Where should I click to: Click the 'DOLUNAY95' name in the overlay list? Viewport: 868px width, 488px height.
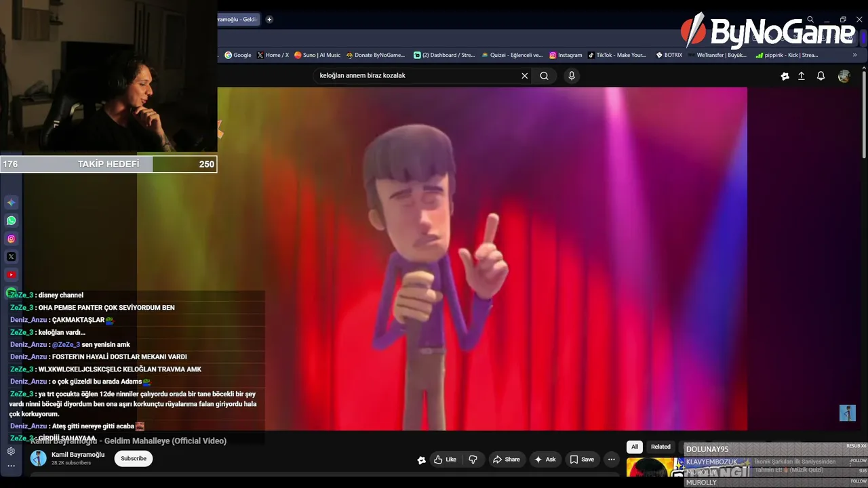[707, 449]
